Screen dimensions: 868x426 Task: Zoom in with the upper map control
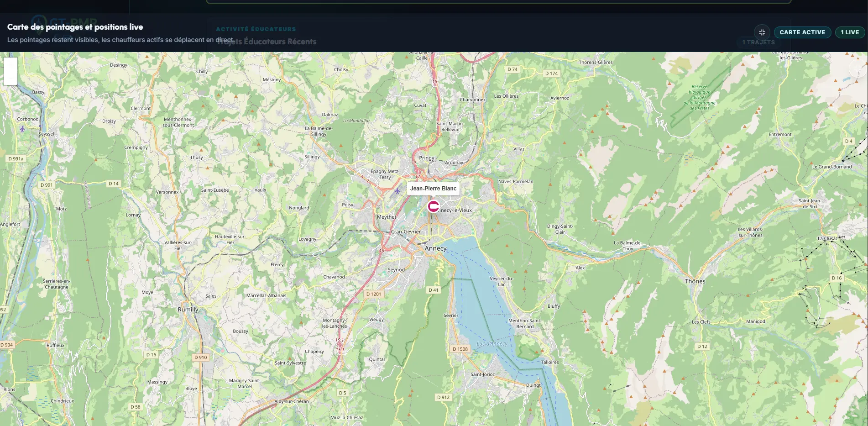pyautogui.click(x=10, y=64)
